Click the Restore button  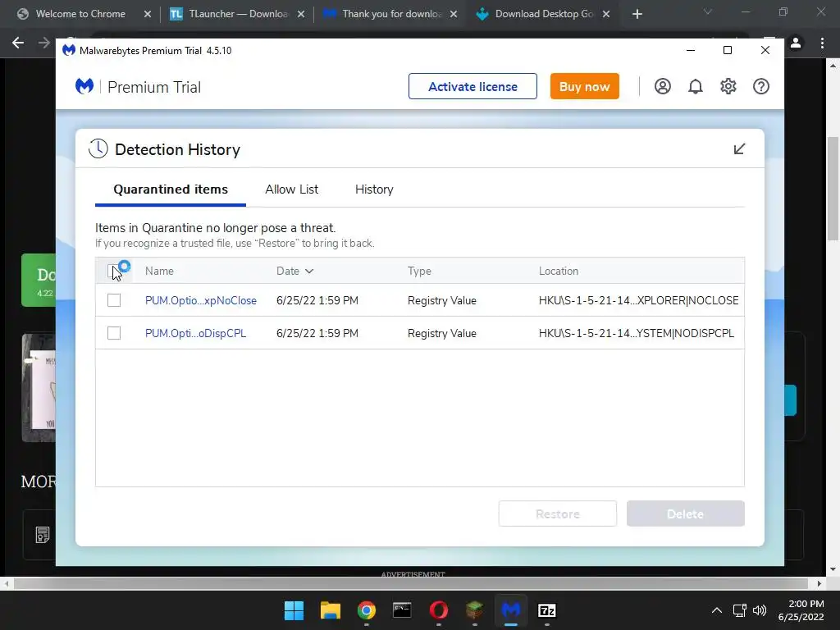click(557, 514)
